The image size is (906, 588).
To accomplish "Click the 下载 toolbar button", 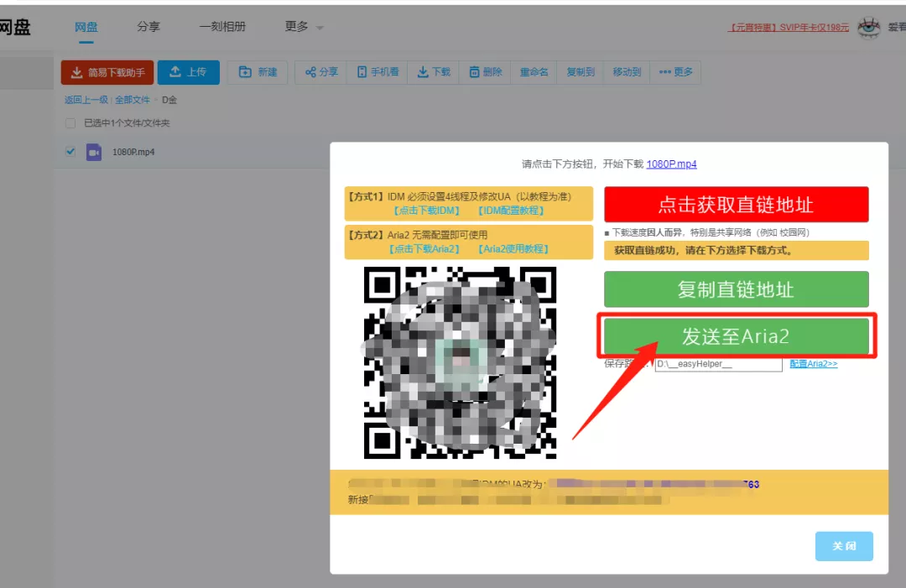I will 434,72.
